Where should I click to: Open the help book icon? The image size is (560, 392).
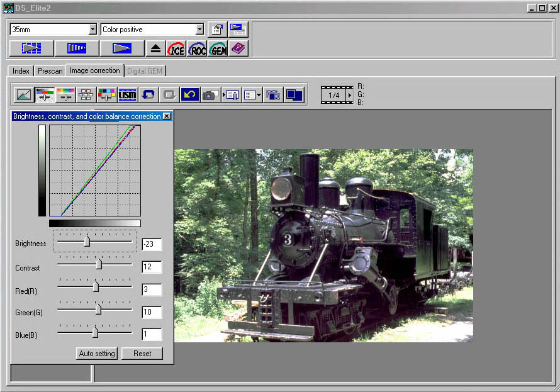tap(238, 48)
